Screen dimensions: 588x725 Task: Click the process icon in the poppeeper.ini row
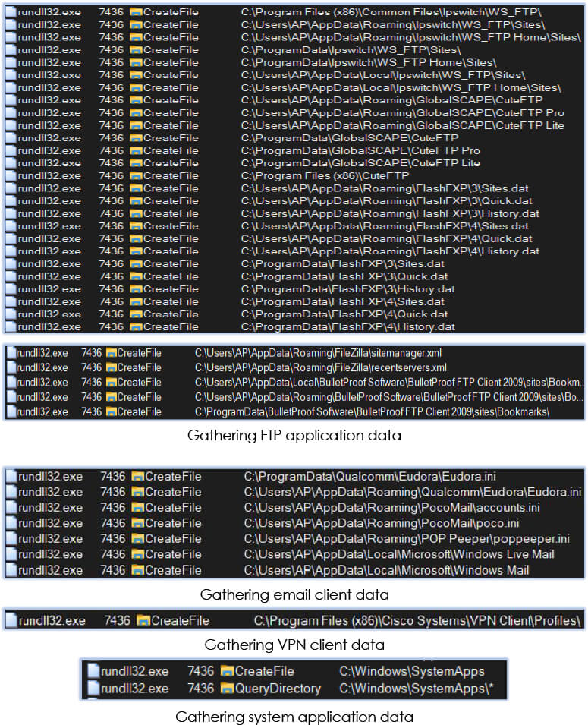click(11, 539)
